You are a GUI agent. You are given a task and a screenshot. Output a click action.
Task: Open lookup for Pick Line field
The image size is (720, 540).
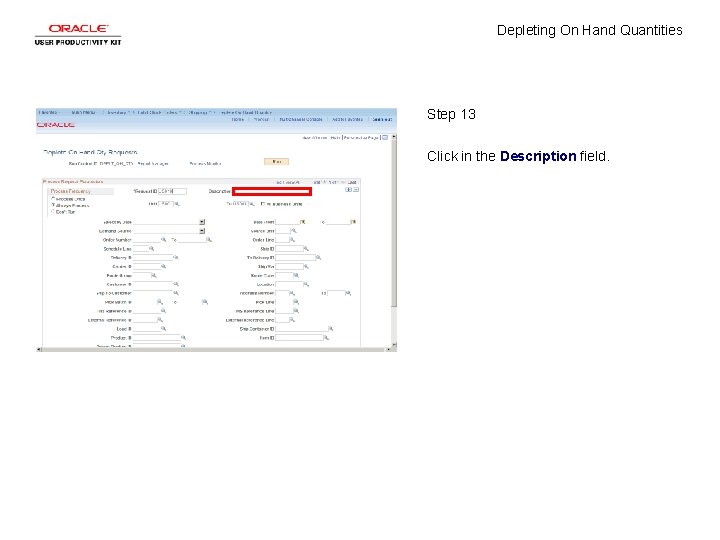click(x=296, y=302)
